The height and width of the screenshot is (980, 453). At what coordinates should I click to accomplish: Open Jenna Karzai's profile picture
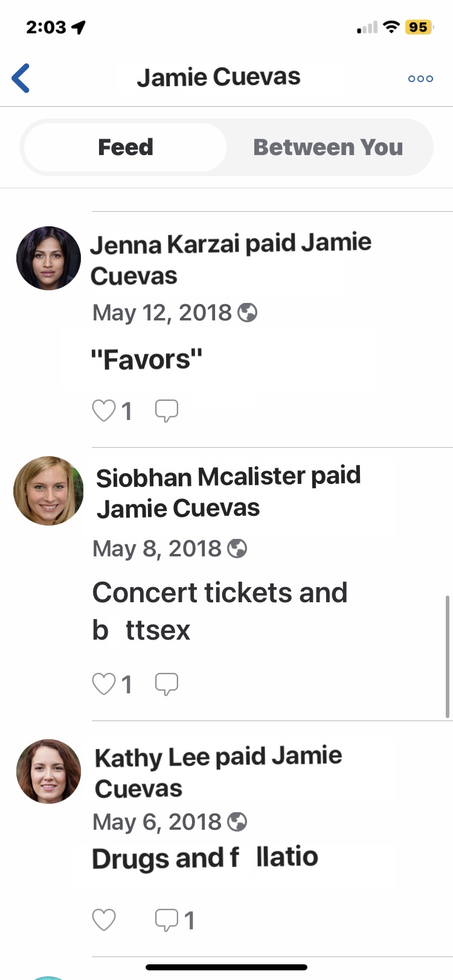click(48, 258)
